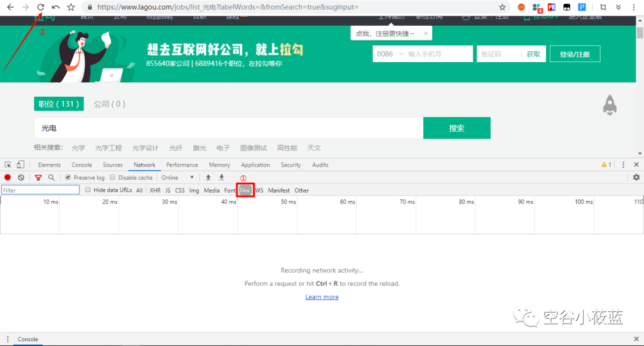
Task: Click the search box containing 光电
Action: [x=228, y=128]
